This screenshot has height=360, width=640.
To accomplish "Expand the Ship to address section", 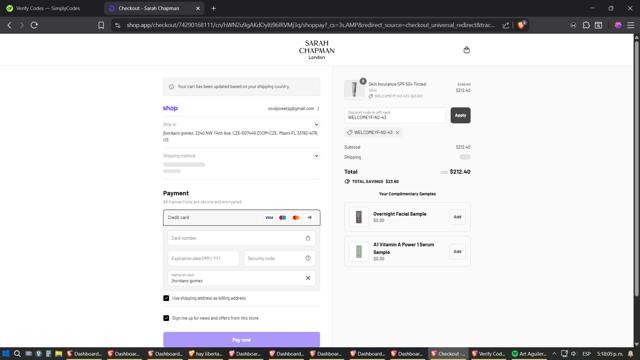I will pyautogui.click(x=316, y=124).
